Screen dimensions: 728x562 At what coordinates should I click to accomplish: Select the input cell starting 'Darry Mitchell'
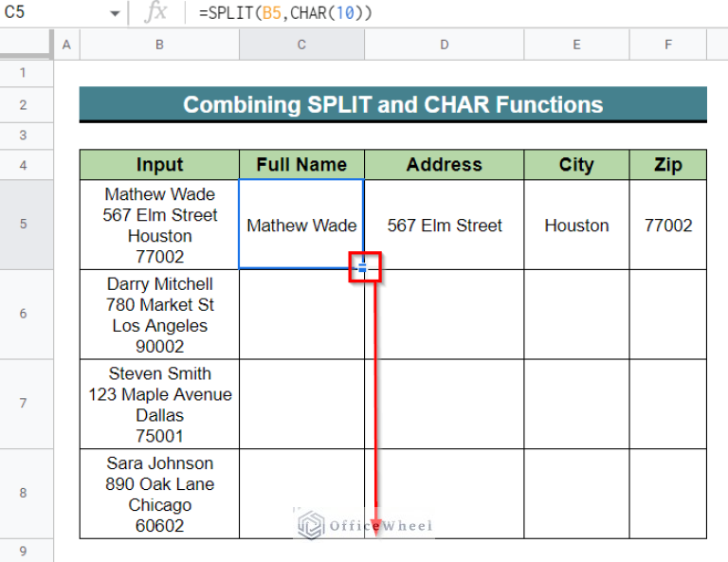pos(159,315)
